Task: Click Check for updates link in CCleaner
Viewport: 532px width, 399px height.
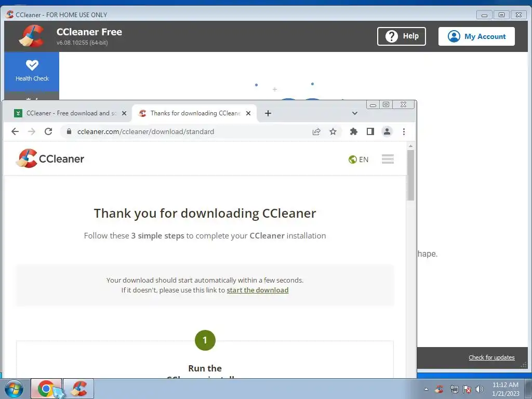Action: coord(491,357)
